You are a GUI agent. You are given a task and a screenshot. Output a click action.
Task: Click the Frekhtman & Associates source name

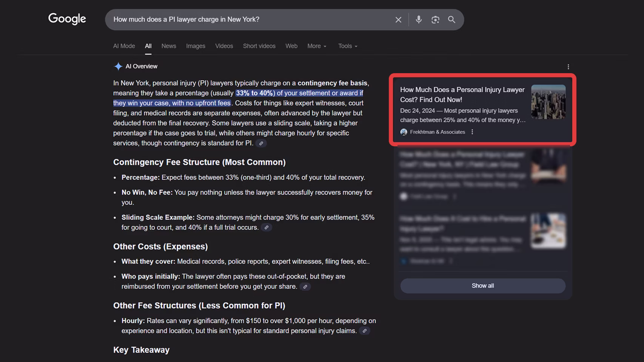click(x=438, y=132)
